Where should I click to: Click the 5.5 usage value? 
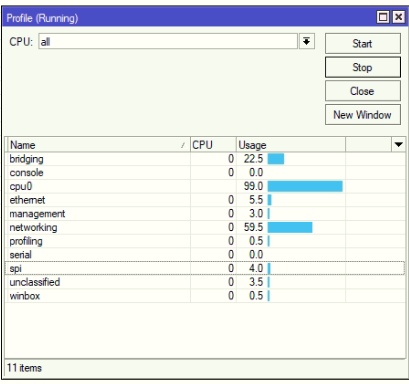[x=256, y=200]
